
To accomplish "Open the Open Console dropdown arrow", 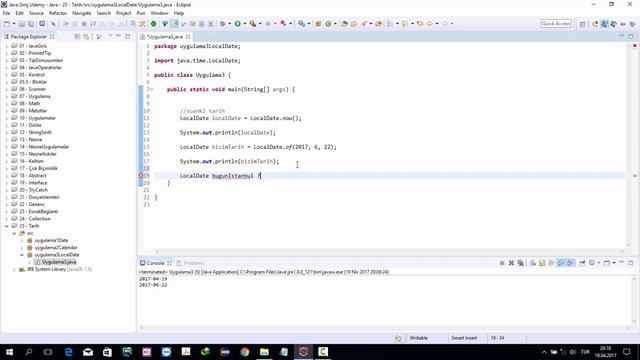I will pyautogui.click(x=614, y=263).
